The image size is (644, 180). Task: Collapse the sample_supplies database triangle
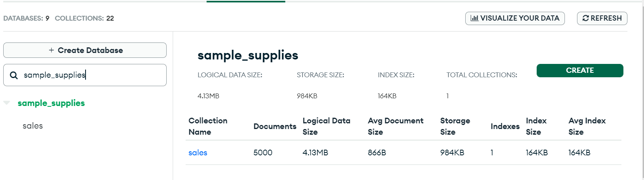pyautogui.click(x=6, y=103)
